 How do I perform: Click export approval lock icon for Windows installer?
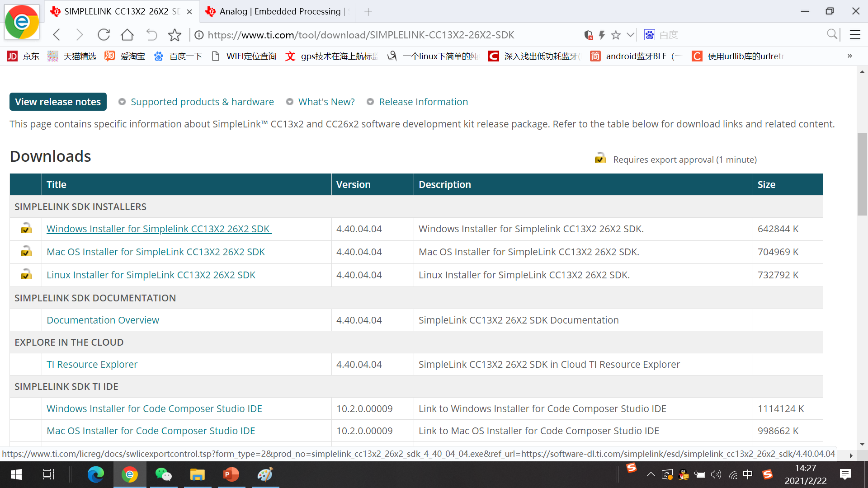click(x=26, y=229)
